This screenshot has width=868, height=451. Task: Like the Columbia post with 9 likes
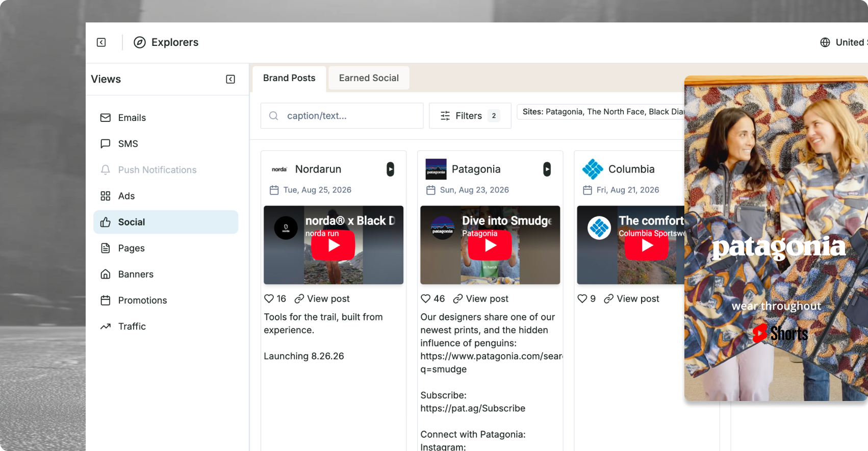582,298
